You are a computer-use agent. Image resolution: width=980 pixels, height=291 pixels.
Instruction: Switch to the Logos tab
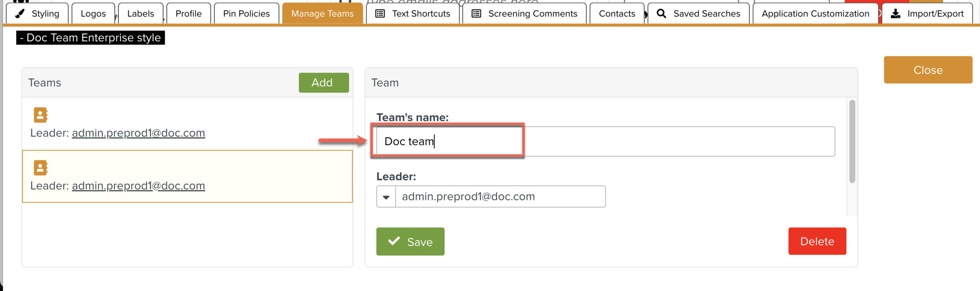pyautogui.click(x=93, y=14)
